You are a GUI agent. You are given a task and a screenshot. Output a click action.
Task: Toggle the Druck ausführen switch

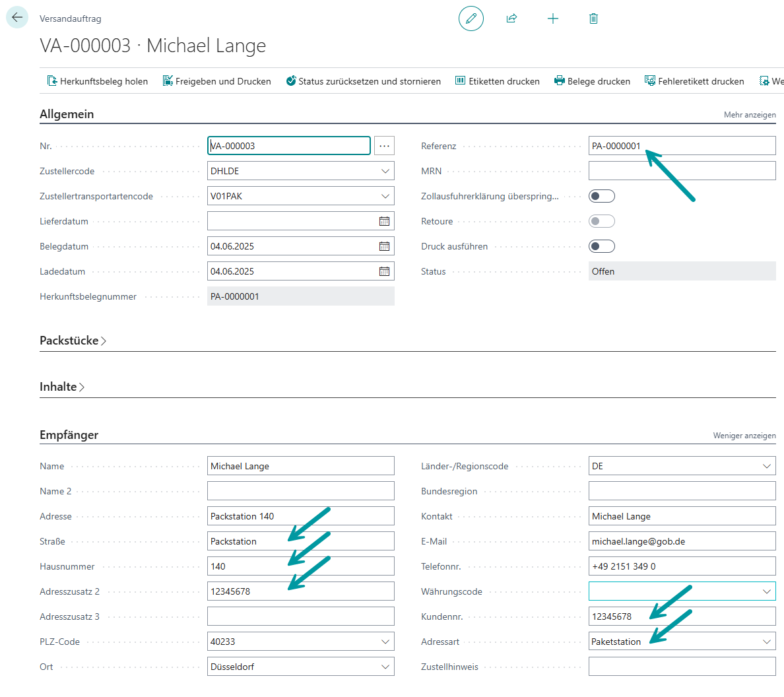click(x=601, y=246)
